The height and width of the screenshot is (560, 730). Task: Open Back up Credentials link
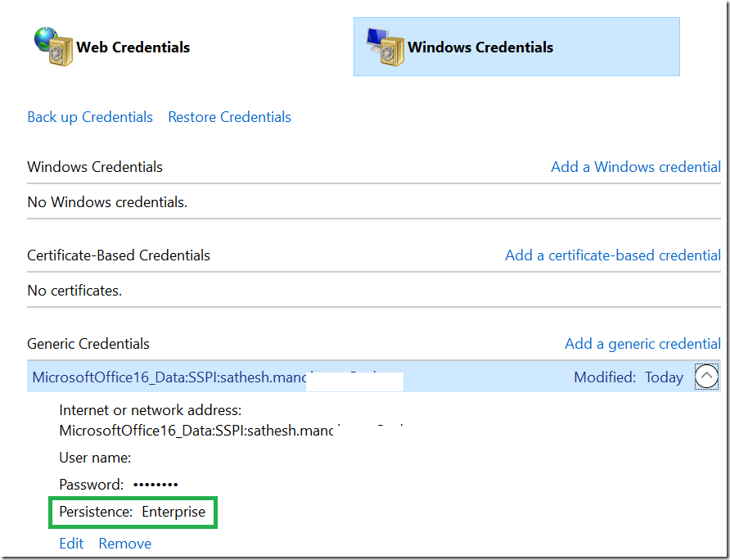(x=90, y=117)
